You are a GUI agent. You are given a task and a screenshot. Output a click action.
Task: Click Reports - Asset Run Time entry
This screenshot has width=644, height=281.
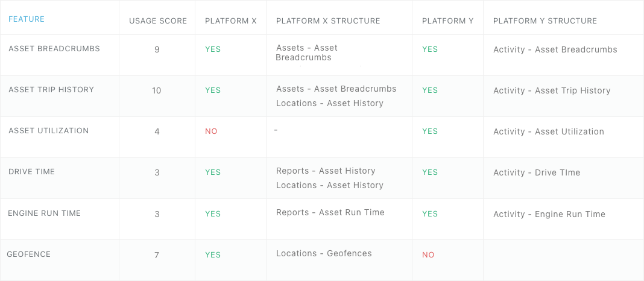pyautogui.click(x=330, y=212)
